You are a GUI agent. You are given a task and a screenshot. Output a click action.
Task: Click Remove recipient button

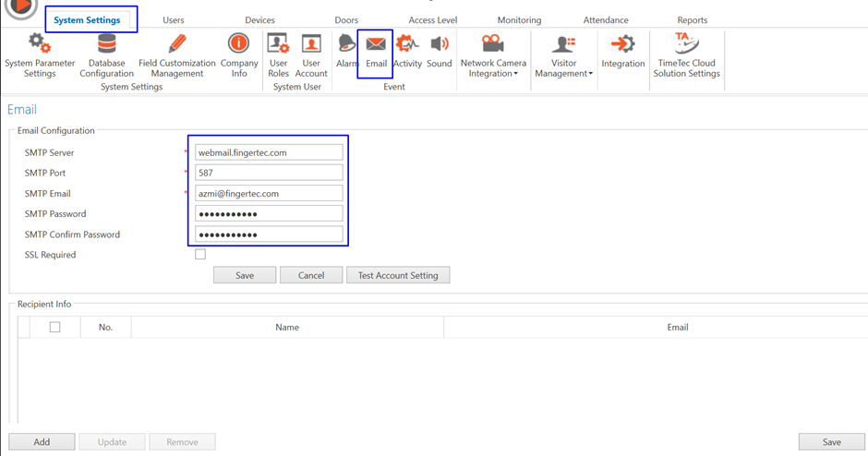coord(182,441)
